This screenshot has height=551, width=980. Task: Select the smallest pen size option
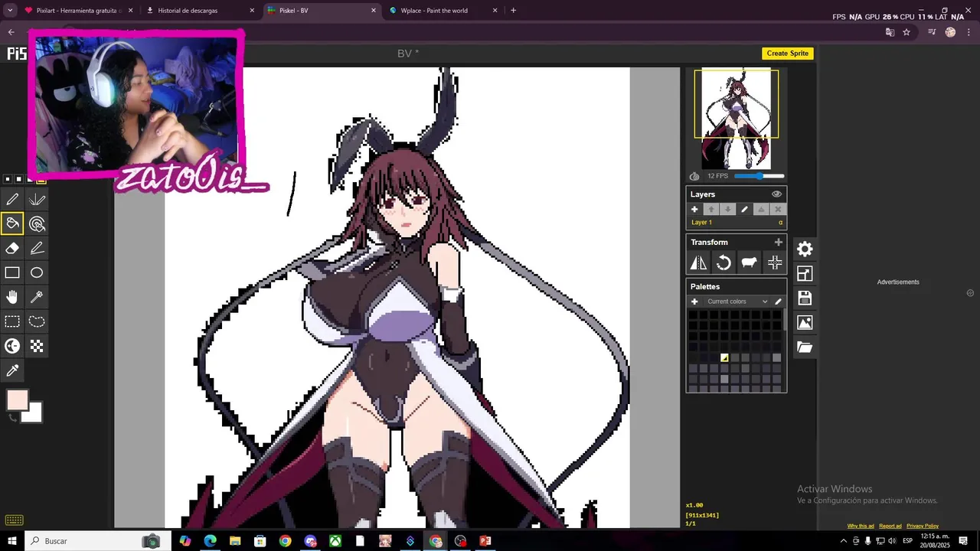coord(8,179)
